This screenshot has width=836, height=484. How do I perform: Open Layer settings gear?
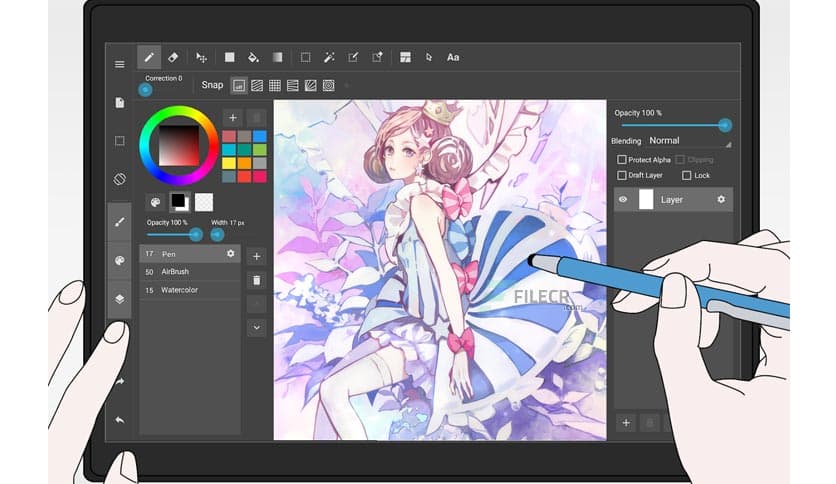coord(721,199)
